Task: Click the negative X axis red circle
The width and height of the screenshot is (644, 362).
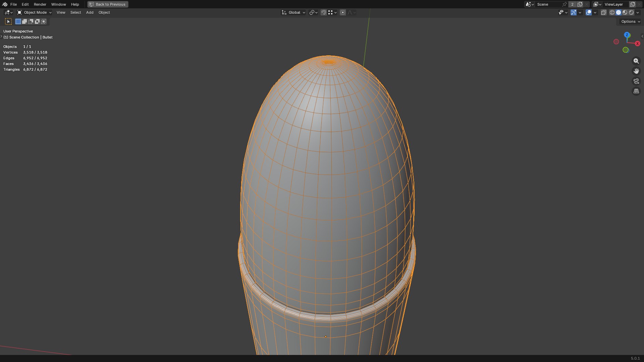Action: 616,42
